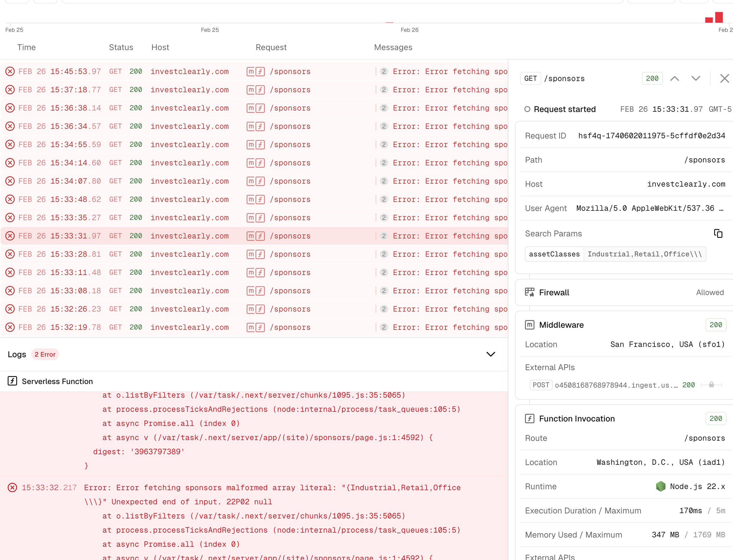Click the Serverless Function icon in Logs

tap(12, 381)
